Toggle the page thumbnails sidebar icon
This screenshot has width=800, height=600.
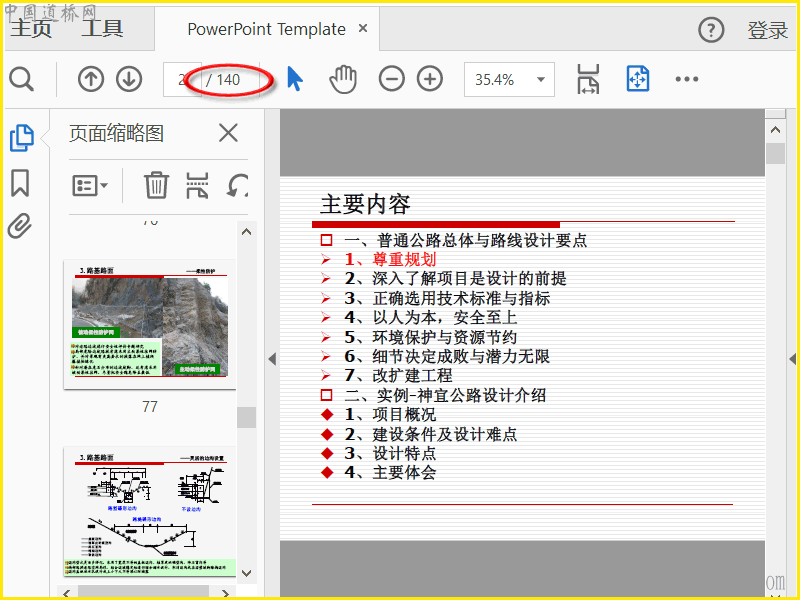[x=22, y=138]
